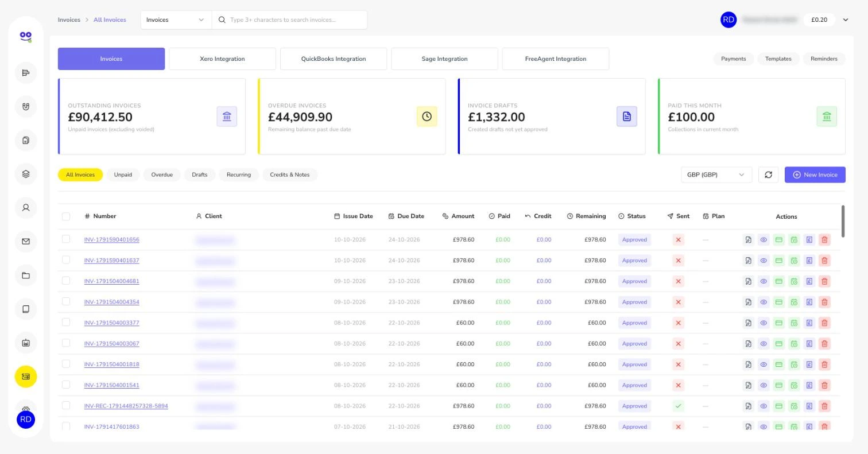Click the invoice table vertical scrollbar

click(843, 221)
